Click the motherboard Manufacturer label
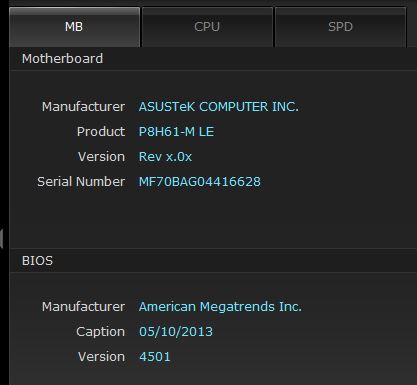Viewport: 417px width, 385px height. pyautogui.click(x=83, y=107)
